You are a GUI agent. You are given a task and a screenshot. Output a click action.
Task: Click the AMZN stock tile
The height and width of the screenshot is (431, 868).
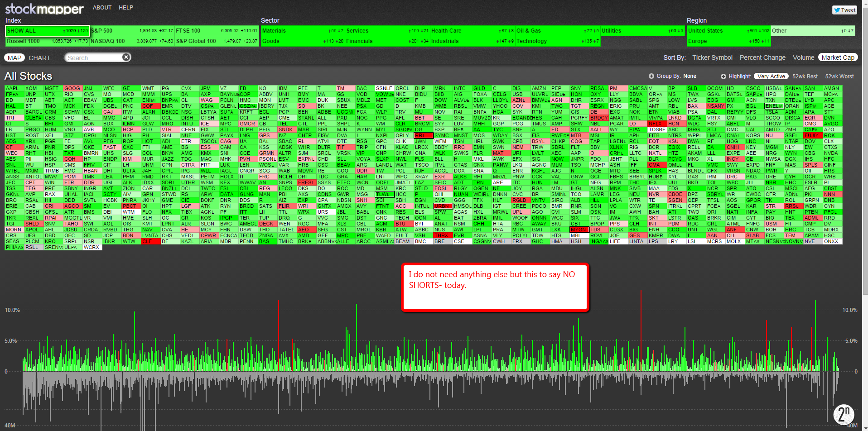540,89
